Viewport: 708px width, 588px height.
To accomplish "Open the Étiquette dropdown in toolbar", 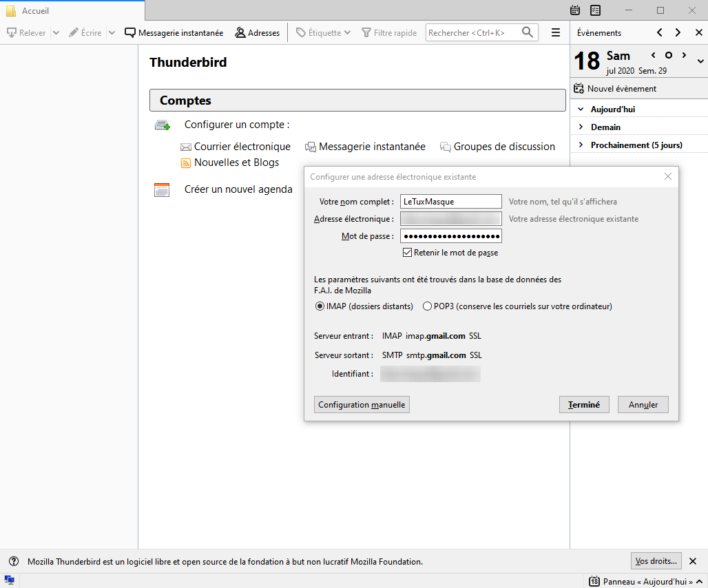I will click(x=324, y=32).
